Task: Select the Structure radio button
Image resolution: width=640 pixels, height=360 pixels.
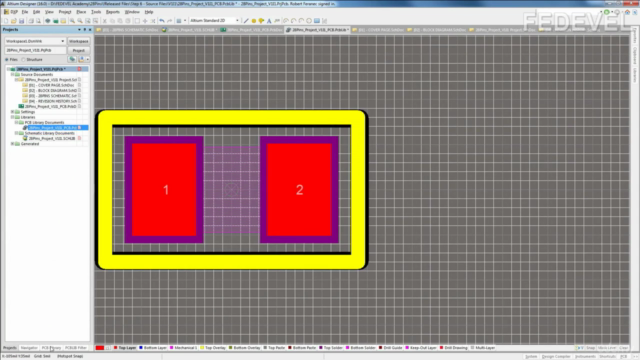Action: click(x=23, y=60)
